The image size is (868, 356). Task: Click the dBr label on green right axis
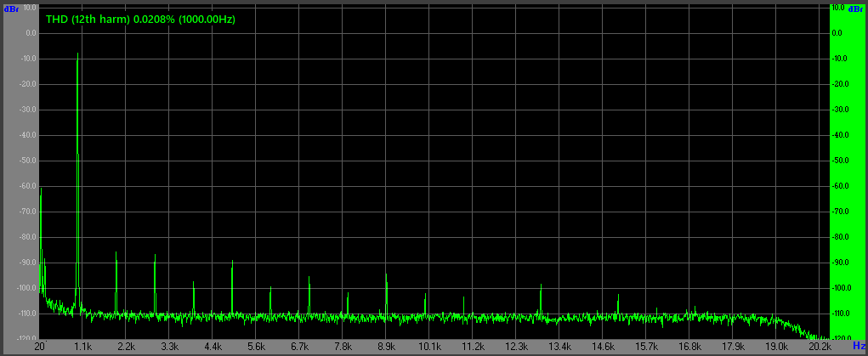pos(858,9)
